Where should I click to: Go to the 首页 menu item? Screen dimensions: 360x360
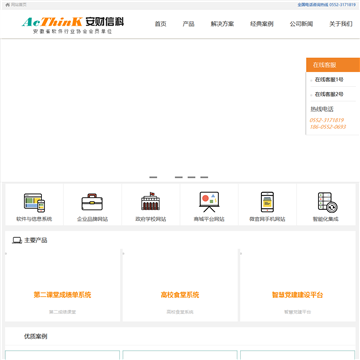(160, 24)
